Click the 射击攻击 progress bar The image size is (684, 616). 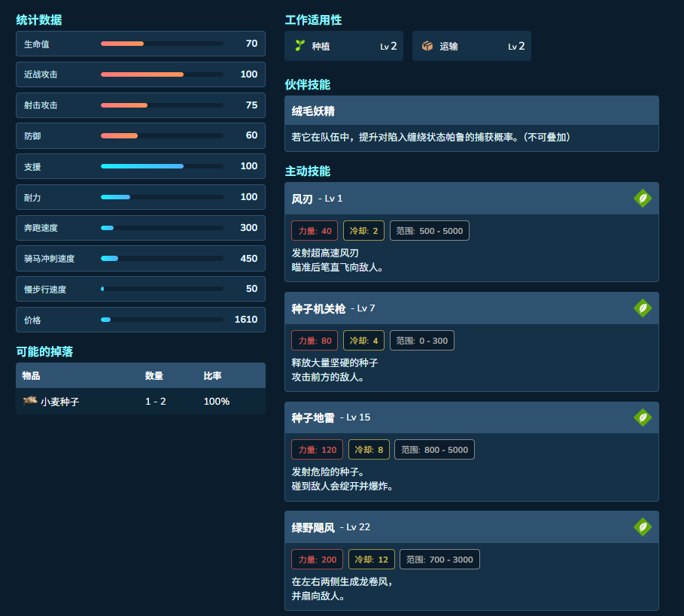(162, 105)
